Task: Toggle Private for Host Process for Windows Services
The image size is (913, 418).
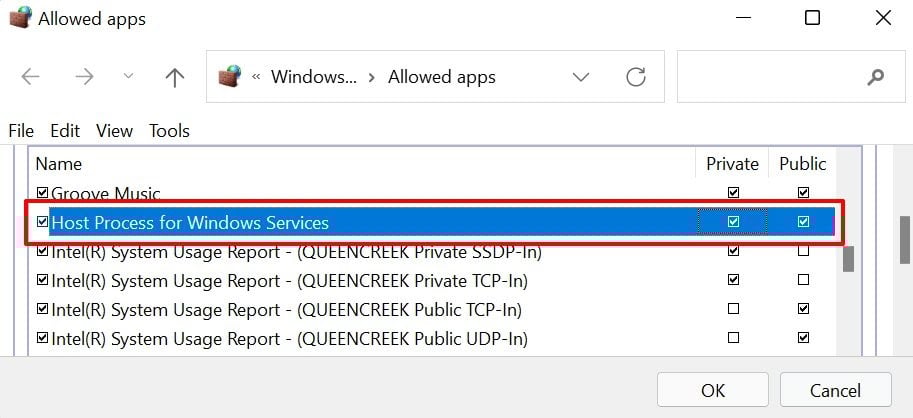Action: [x=734, y=222]
